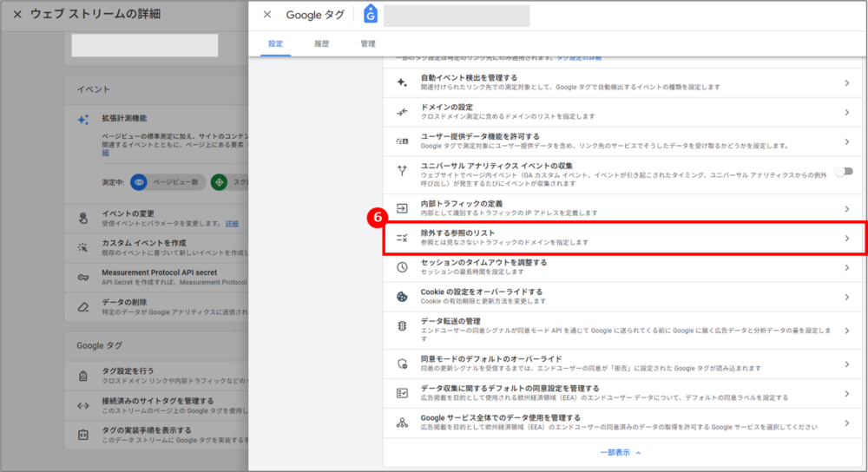The image size is (868, 472).
Task: Select セッションのタイムアウトを調整する title text
Action: coord(483,263)
